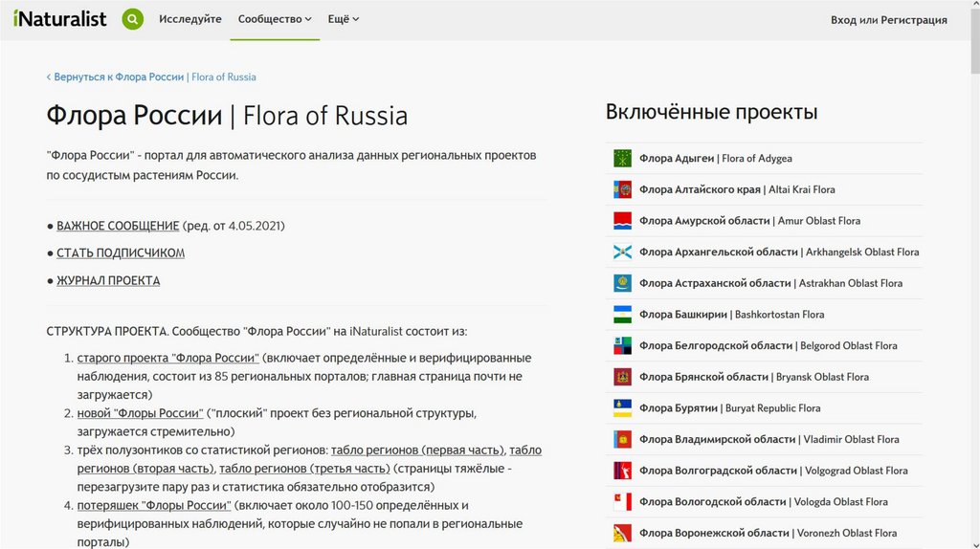Viewport: 980px width, 549px height.
Task: Open Флора Волгоградской области project link
Action: click(773, 471)
